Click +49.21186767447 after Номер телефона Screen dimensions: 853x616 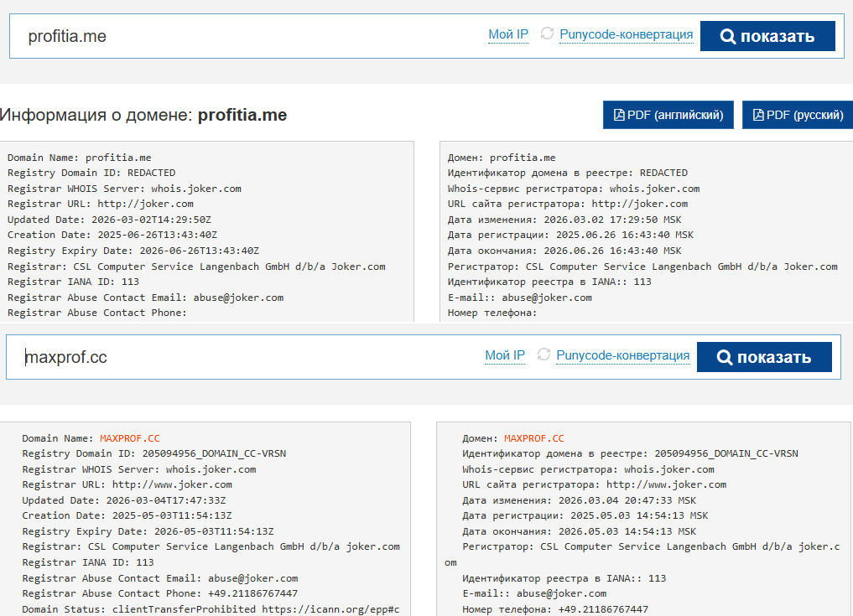click(602, 609)
